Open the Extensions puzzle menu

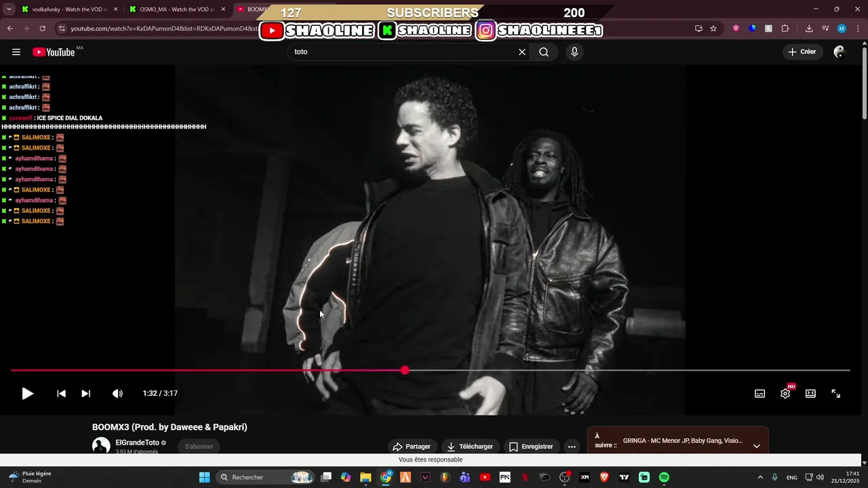[785, 28]
